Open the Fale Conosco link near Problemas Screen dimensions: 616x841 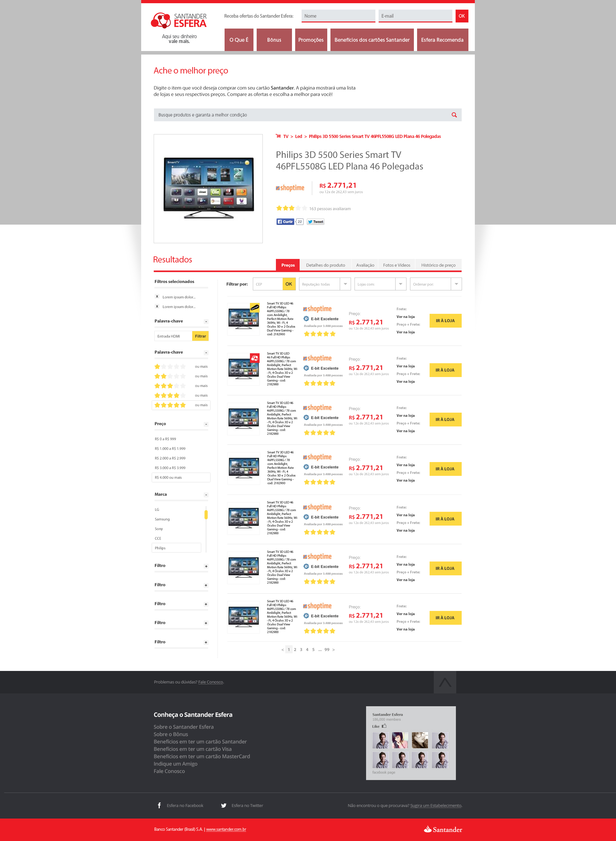(x=210, y=682)
